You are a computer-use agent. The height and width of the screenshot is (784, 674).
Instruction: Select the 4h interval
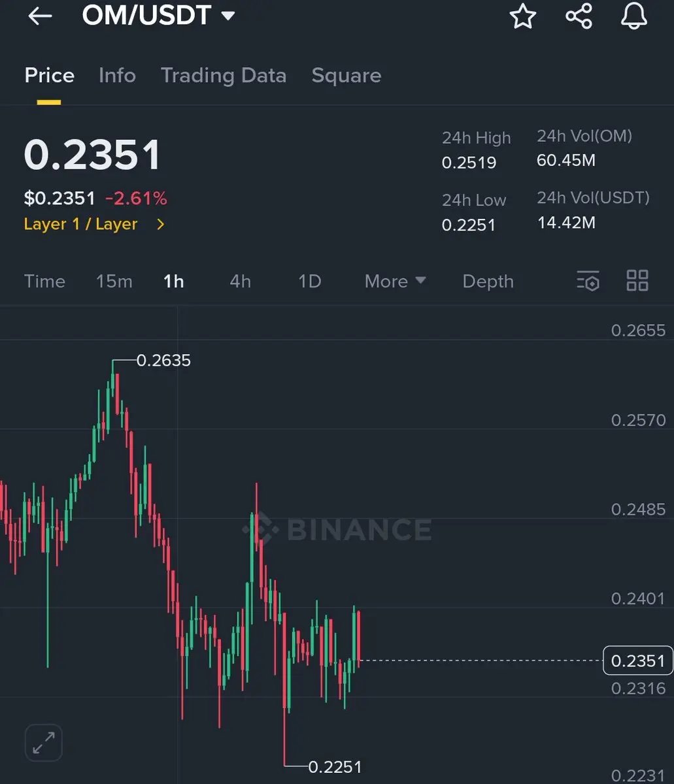241,282
